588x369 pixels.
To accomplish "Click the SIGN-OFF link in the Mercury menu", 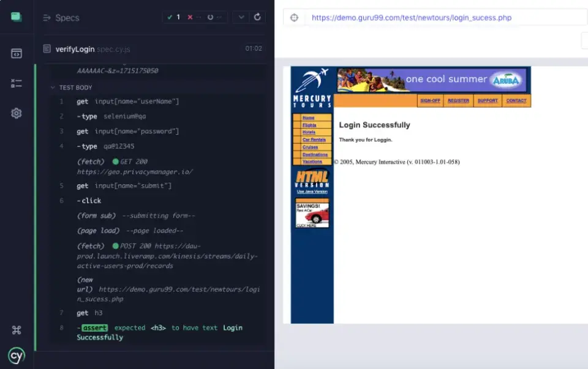I will [x=430, y=100].
